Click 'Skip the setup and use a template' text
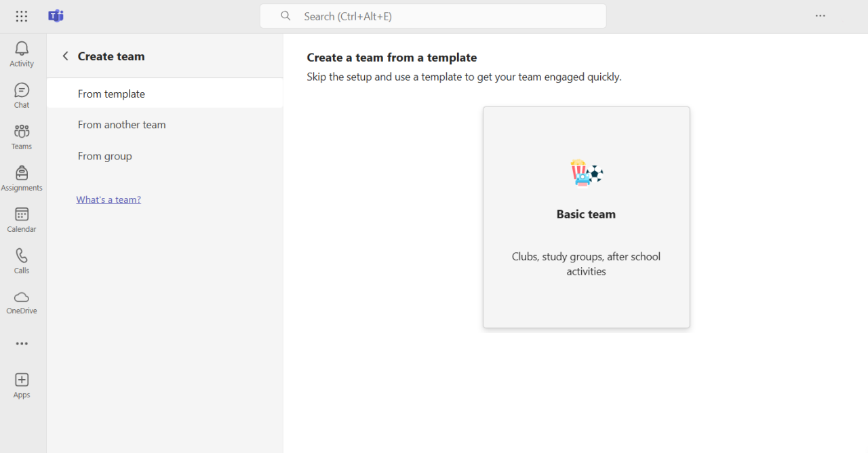 click(464, 77)
